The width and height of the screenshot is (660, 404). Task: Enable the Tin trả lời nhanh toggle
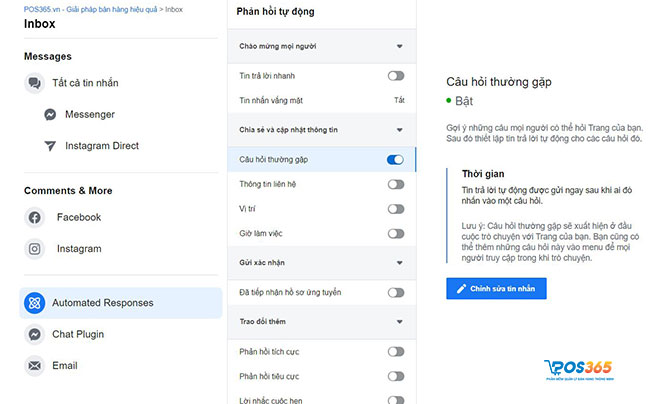coord(396,76)
